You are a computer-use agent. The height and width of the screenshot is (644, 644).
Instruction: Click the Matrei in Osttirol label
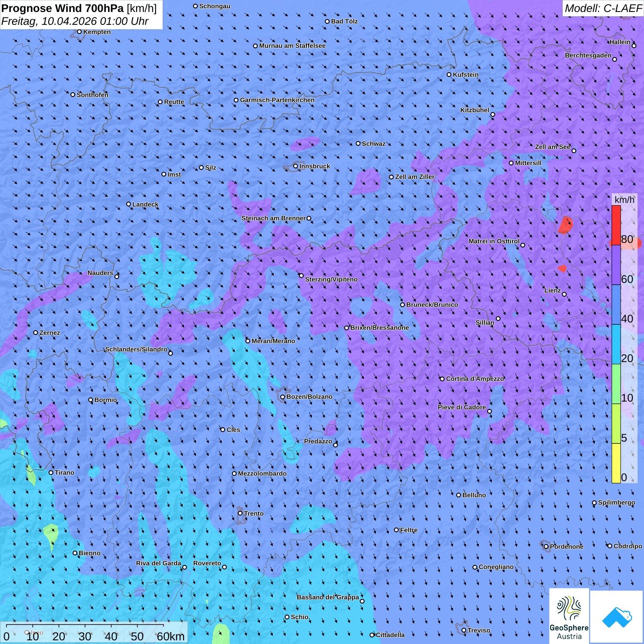pos(494,241)
